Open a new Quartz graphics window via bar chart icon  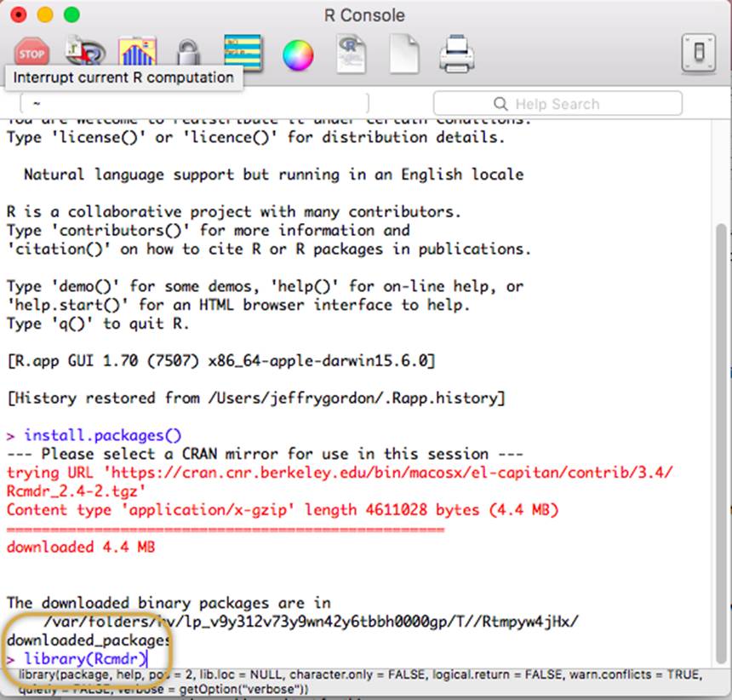[x=137, y=53]
